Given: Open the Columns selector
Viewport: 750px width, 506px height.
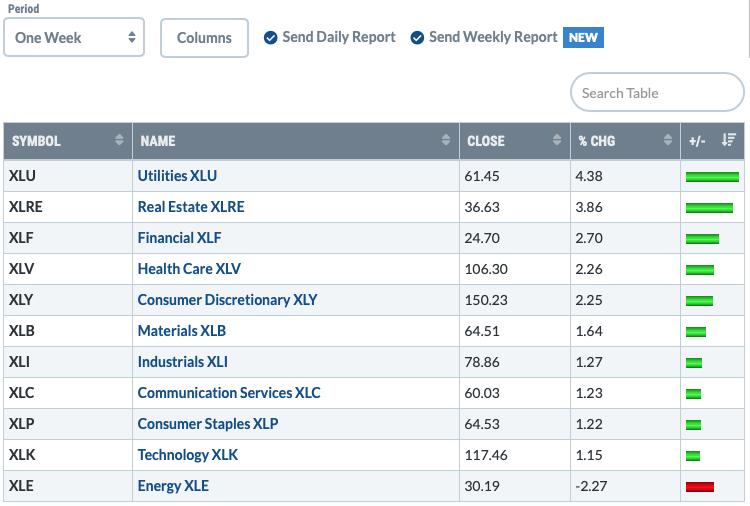Looking at the screenshot, I should pyautogui.click(x=204, y=38).
